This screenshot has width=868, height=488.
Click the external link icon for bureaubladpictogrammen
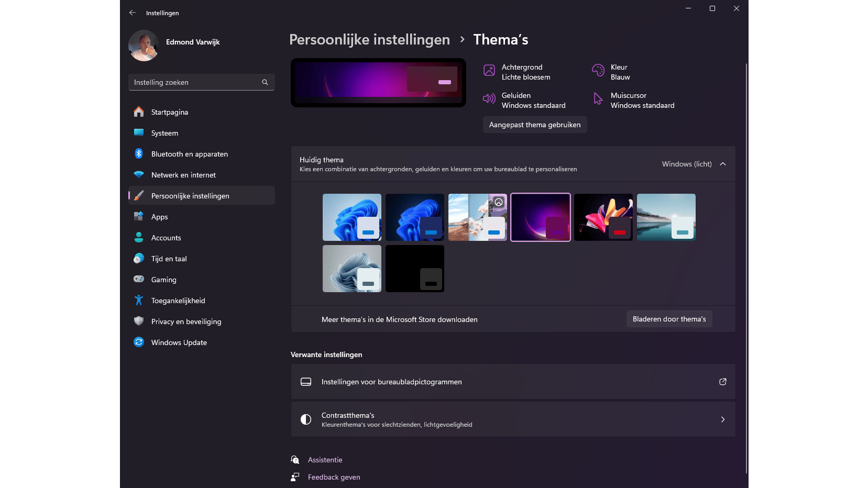(x=723, y=382)
